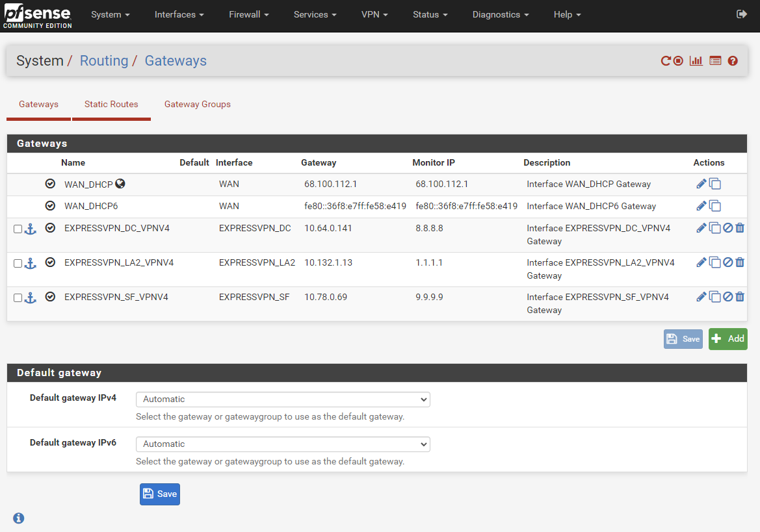Open gateway status graph icon
Image resolution: width=760 pixels, height=532 pixels.
coord(696,60)
